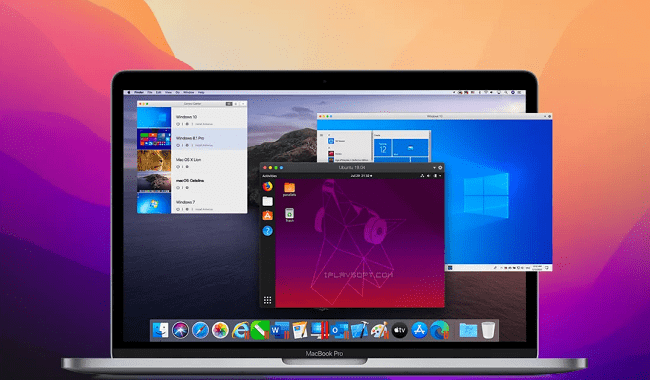Open Parallels Desktop icon in Dock
The width and height of the screenshot is (650, 380).
click(320, 330)
